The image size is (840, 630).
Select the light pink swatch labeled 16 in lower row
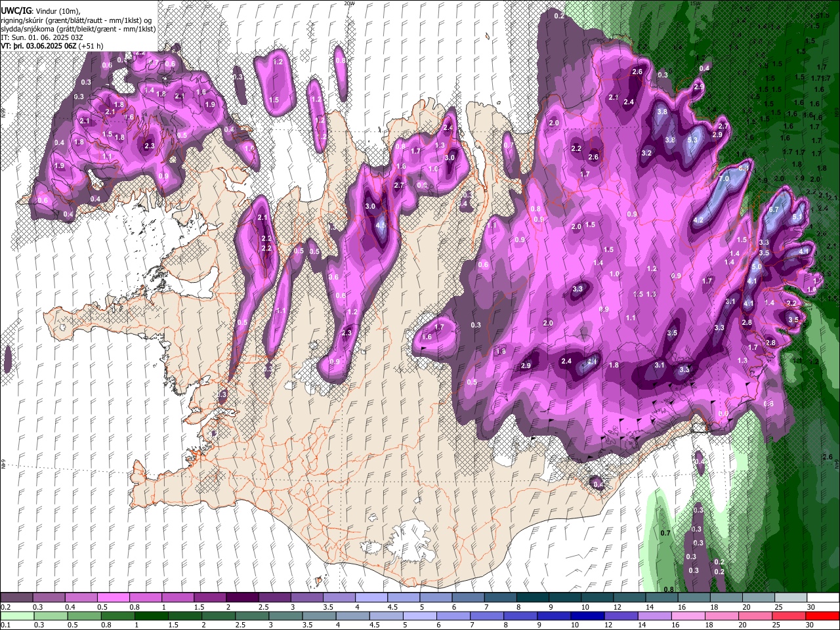688,616
